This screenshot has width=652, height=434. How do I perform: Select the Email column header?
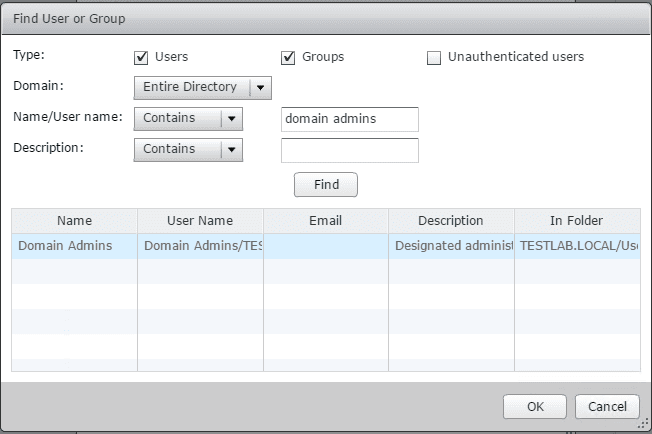[x=326, y=221]
